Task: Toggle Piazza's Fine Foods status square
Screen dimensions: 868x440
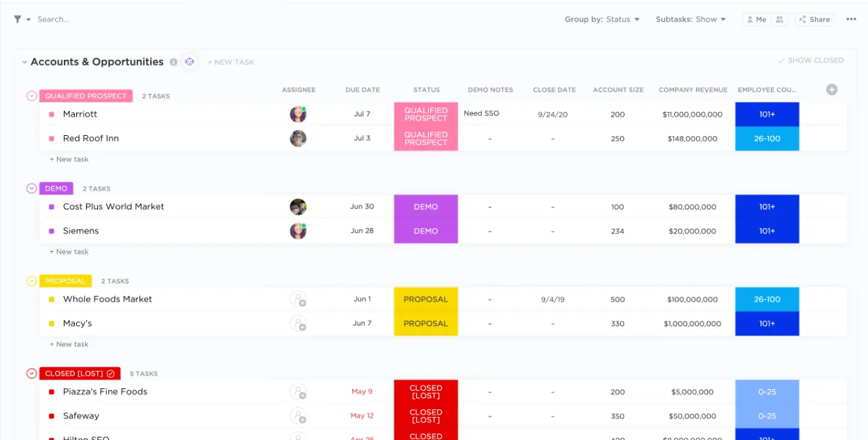Action: [52, 392]
